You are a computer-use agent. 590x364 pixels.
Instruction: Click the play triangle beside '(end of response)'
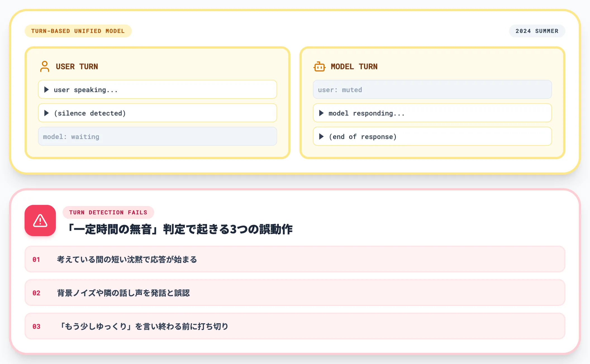[322, 136]
